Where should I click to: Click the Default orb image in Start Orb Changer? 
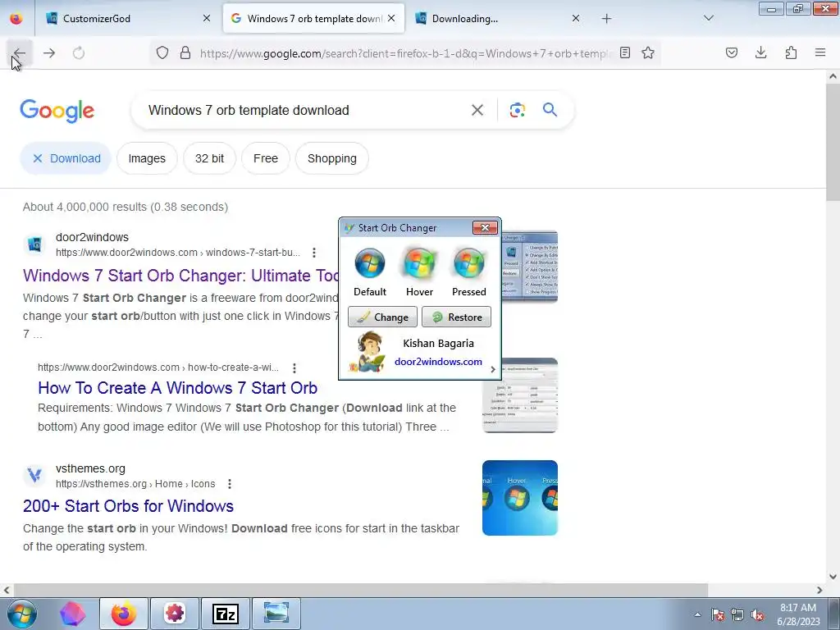point(370,263)
